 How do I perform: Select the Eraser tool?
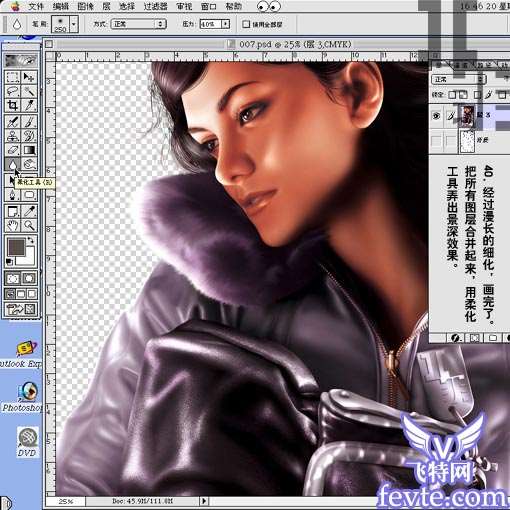click(x=13, y=150)
